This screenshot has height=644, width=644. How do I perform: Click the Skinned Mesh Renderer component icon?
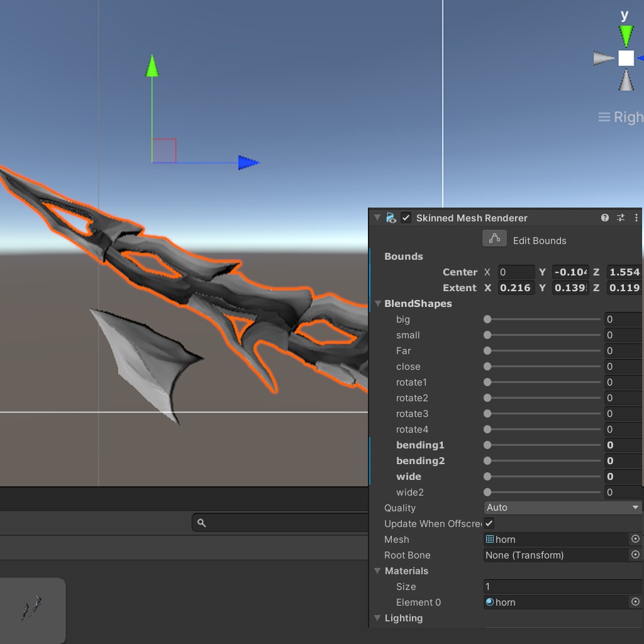[391, 218]
